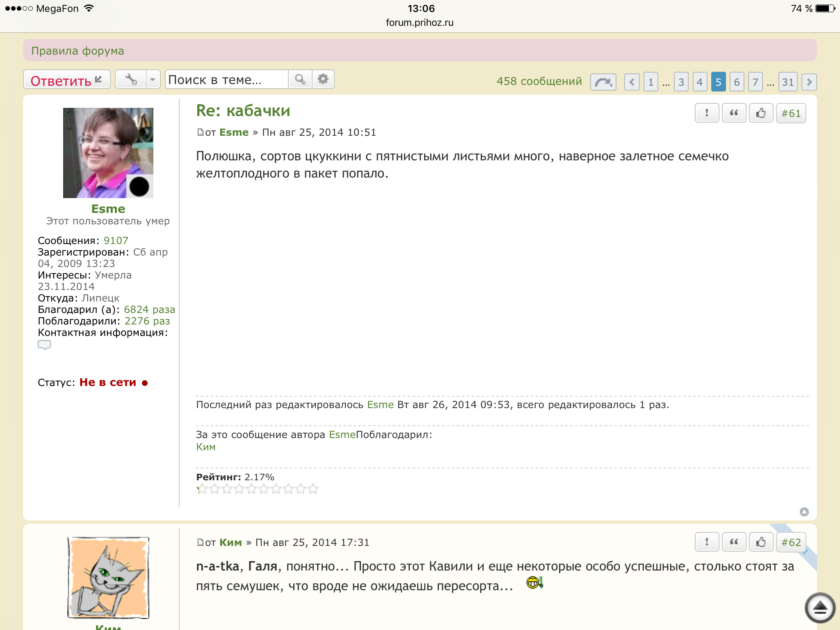Go to the previous page with the left chevron
This screenshot has height=630, width=840.
(632, 82)
